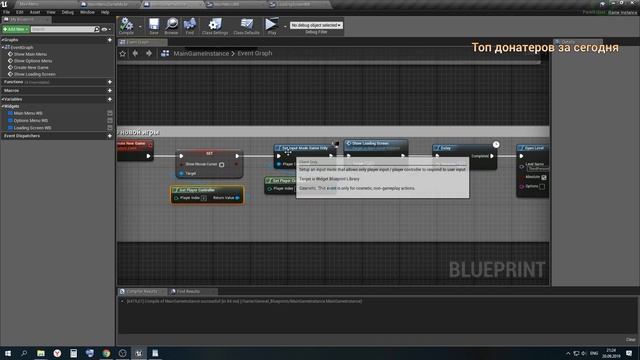Viewport: 640px width, 360px height.
Task: Collapse the Graphs section
Action: (x=2, y=40)
